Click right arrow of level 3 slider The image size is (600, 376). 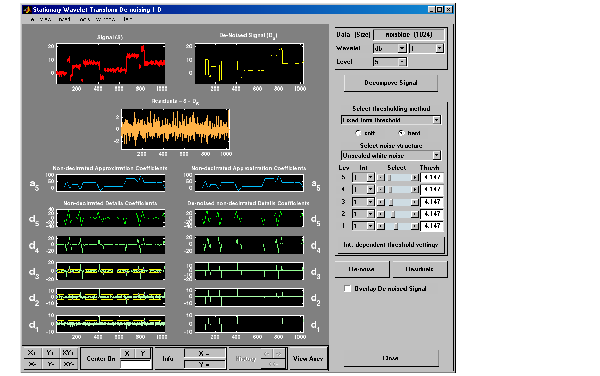click(415, 202)
